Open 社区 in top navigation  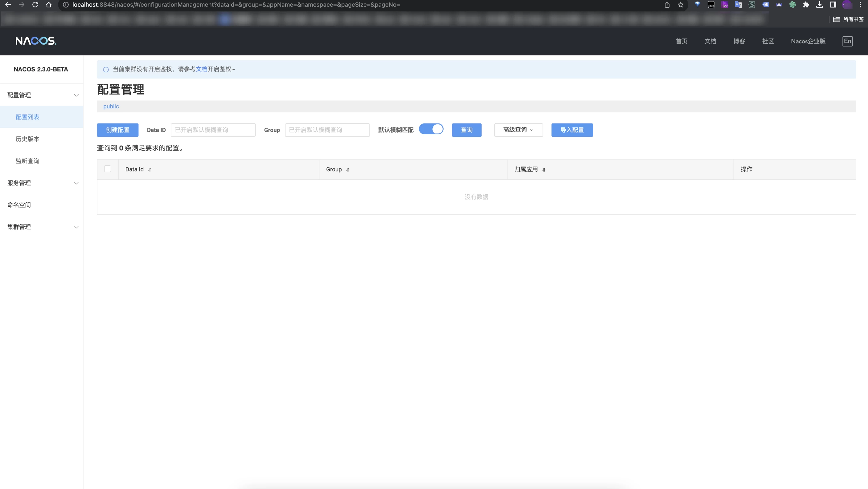[768, 41]
